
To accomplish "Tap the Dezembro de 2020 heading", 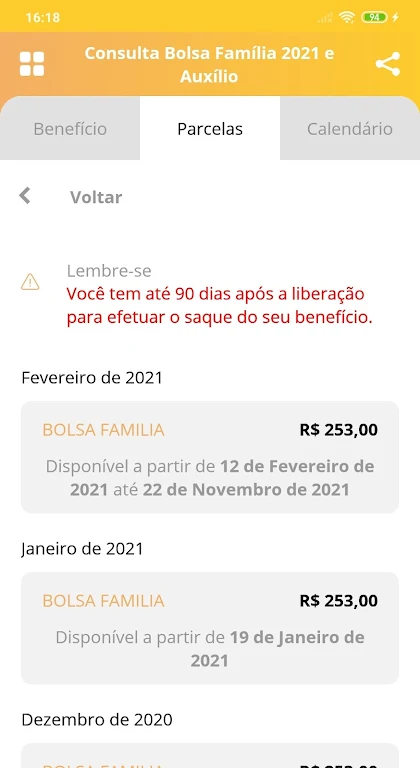I will tap(97, 720).
